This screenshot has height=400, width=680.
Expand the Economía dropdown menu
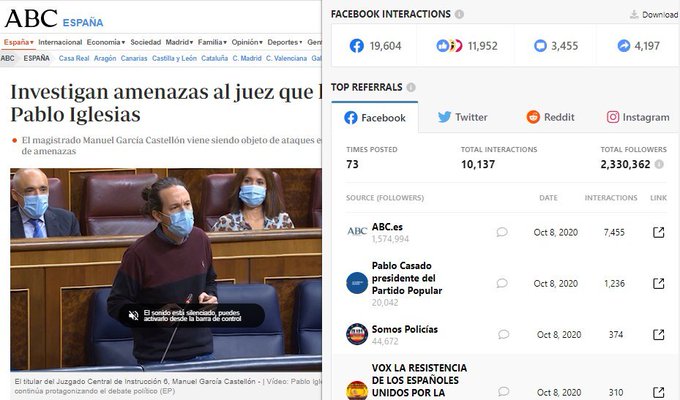click(106, 42)
